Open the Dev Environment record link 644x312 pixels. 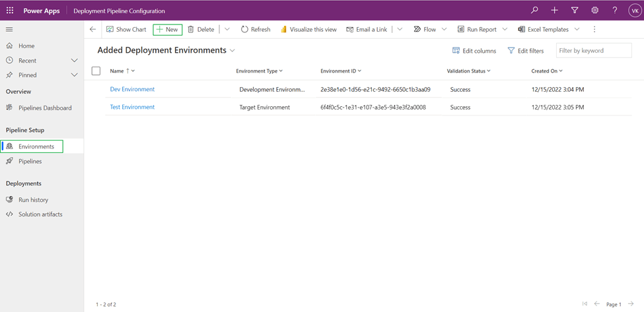click(x=132, y=89)
